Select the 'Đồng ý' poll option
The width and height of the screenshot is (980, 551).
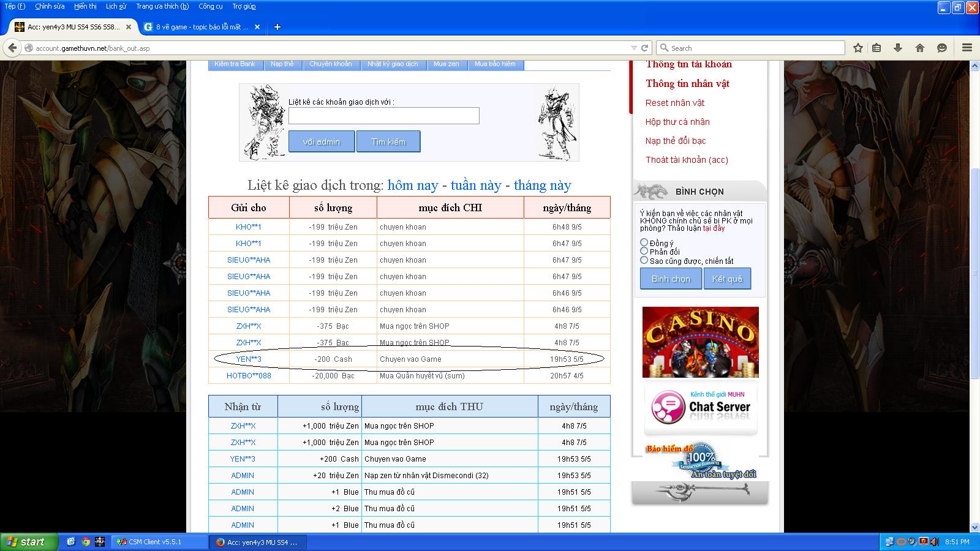coord(644,243)
